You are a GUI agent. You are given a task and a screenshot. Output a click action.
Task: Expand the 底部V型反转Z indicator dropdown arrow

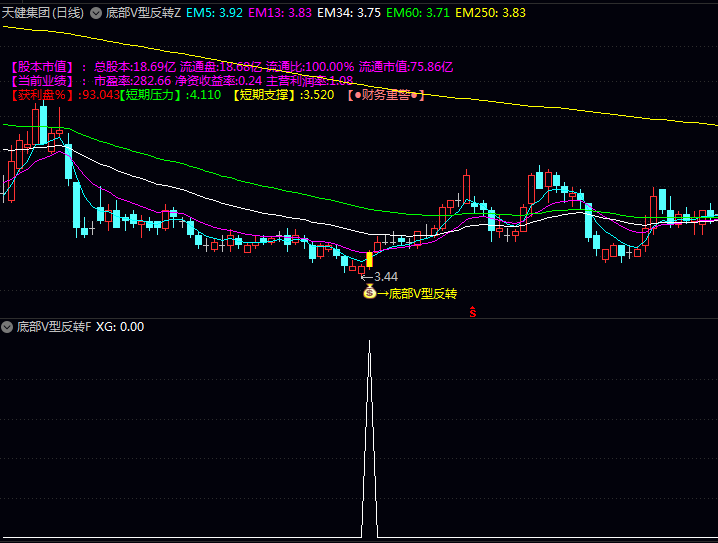[x=96, y=13]
